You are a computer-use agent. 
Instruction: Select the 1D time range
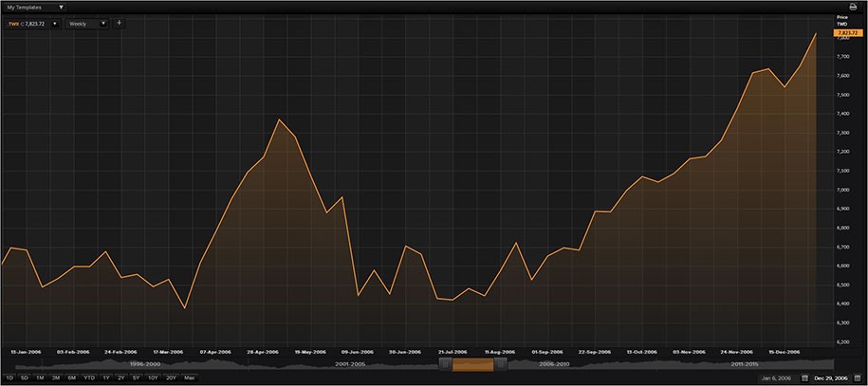coord(9,378)
